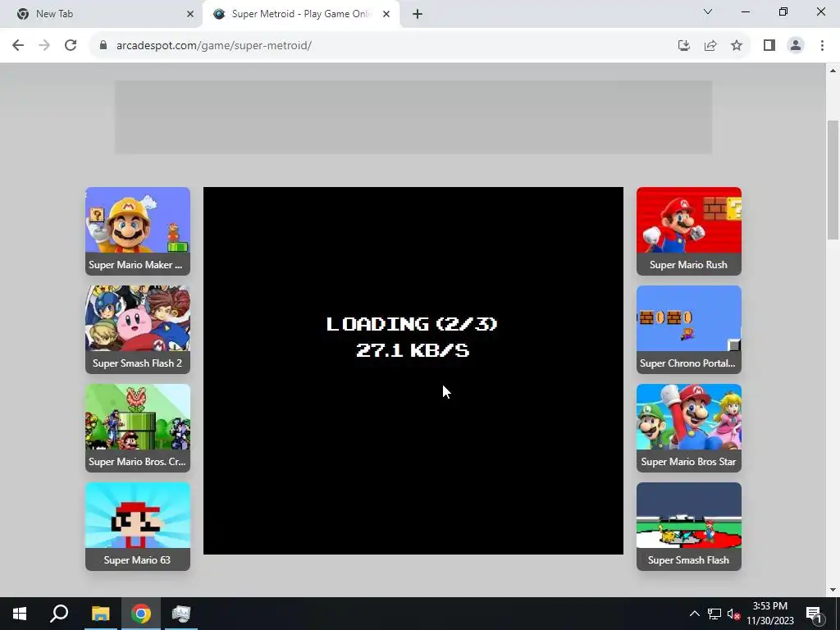
Task: Open Super Mario Rush game card
Action: [x=689, y=231]
